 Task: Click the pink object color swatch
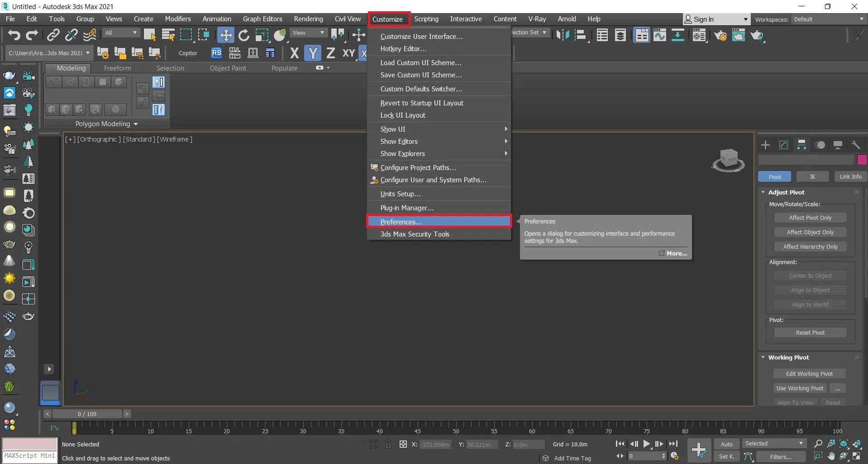pyautogui.click(x=862, y=160)
